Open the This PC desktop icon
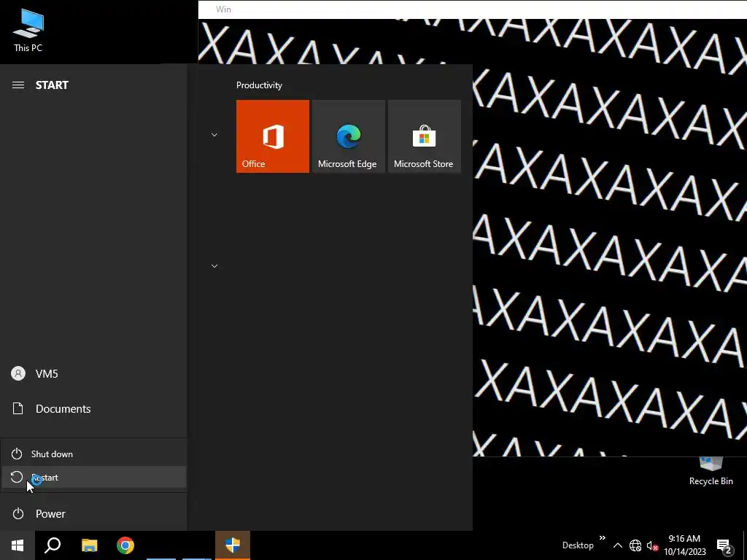The height and width of the screenshot is (560, 747). click(x=28, y=31)
